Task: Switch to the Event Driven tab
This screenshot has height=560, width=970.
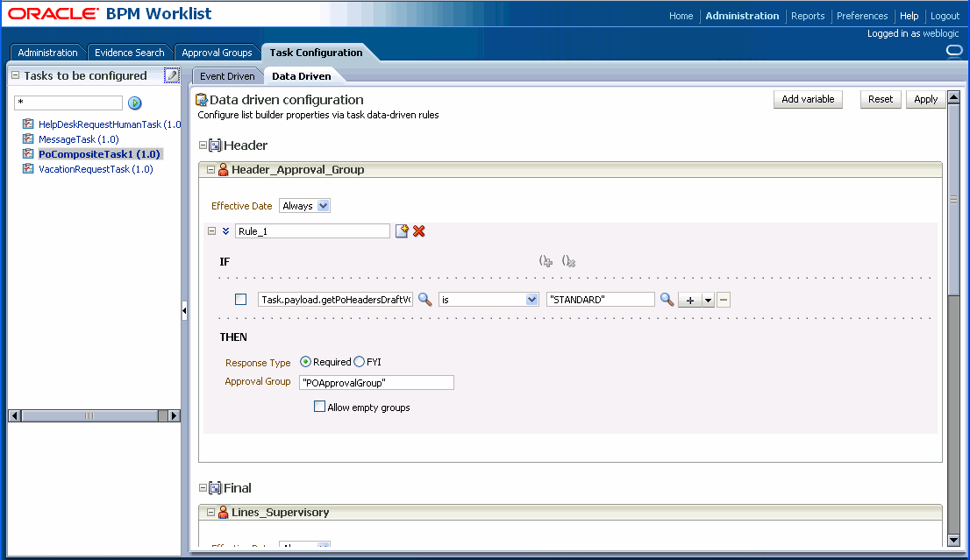Action: tap(226, 75)
